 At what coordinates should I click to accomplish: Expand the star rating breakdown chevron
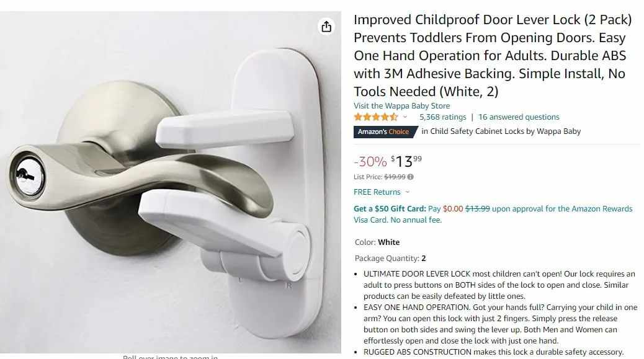[x=405, y=117]
